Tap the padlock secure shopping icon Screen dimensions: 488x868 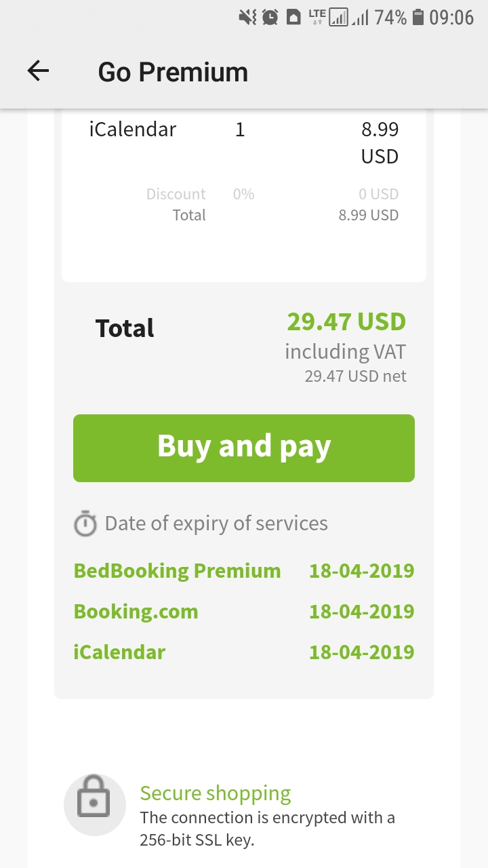pos(95,805)
